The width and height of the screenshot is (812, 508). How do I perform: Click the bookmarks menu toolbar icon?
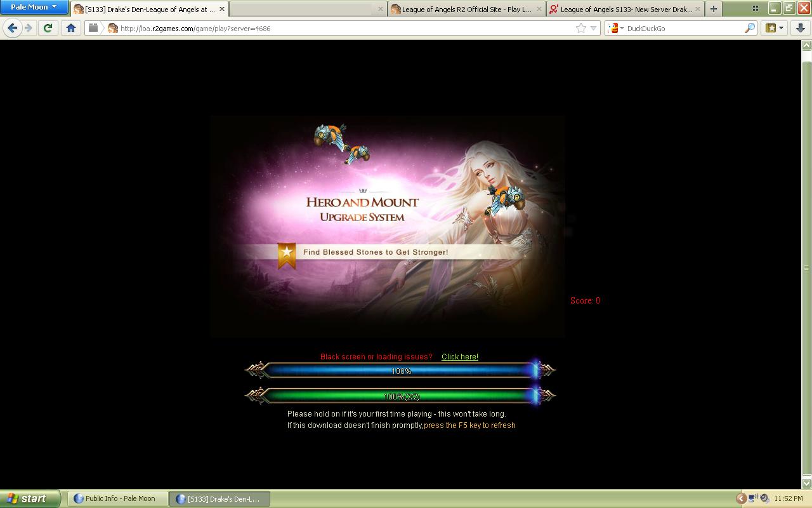point(774,28)
